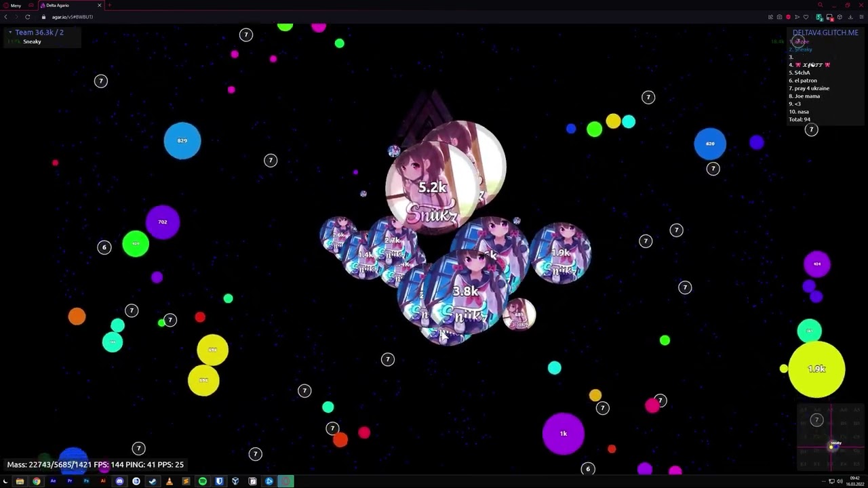Viewport: 868px width, 488px height.
Task: Open the easy setup sliders icon
Action: click(861, 17)
